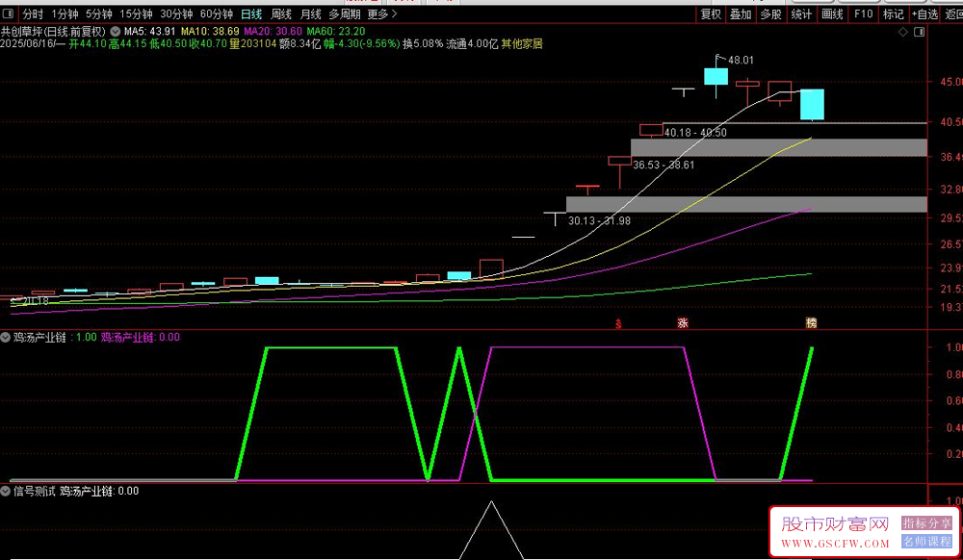
Task: Click the 标记 mark button
Action: [x=893, y=13]
